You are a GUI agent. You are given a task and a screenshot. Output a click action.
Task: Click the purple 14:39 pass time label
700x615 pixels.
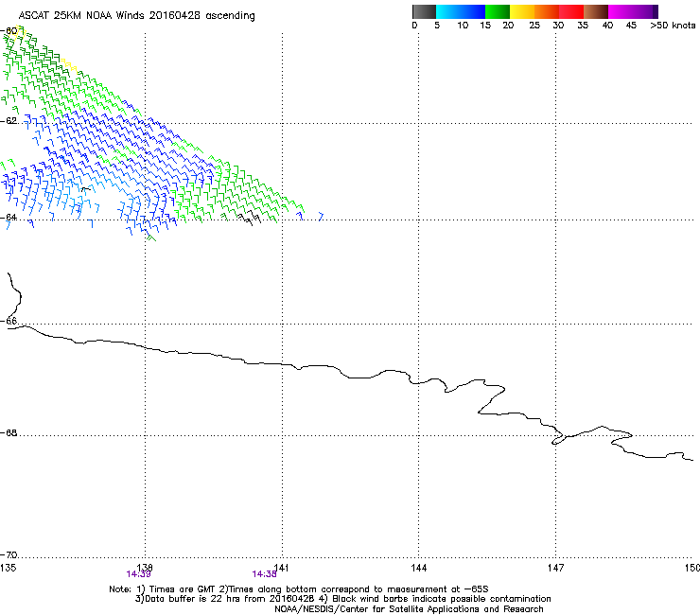point(138,574)
